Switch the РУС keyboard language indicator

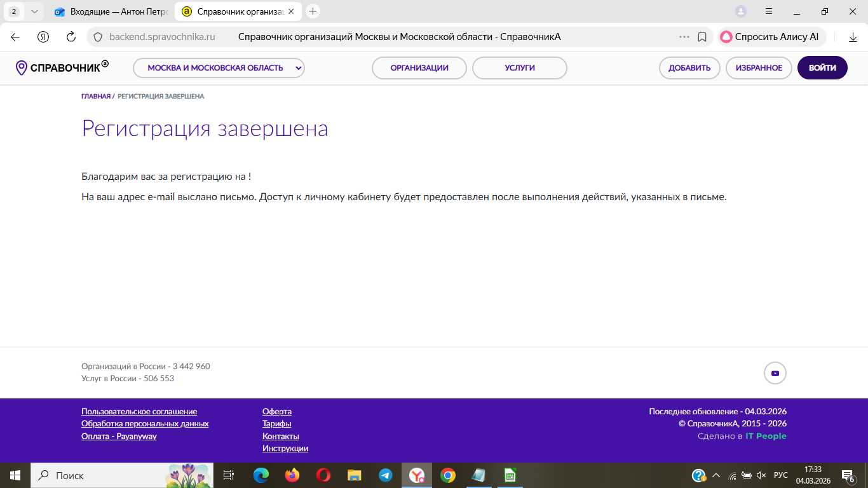pos(781,475)
